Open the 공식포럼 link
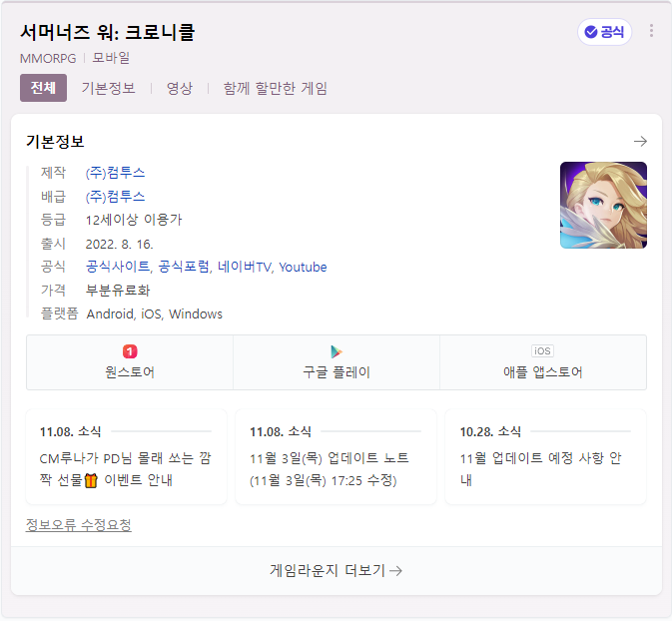The width and height of the screenshot is (672, 621). pyautogui.click(x=184, y=267)
